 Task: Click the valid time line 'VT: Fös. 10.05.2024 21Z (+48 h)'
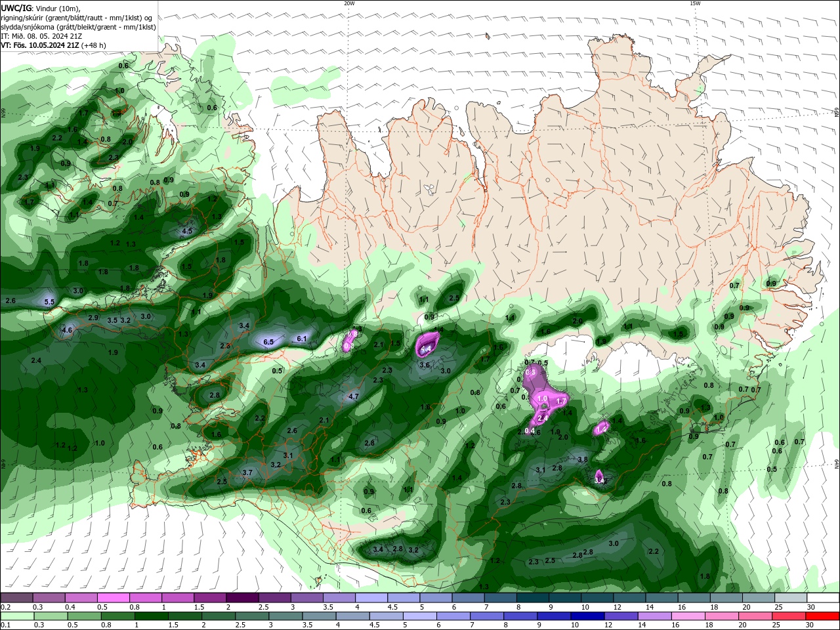53,45
